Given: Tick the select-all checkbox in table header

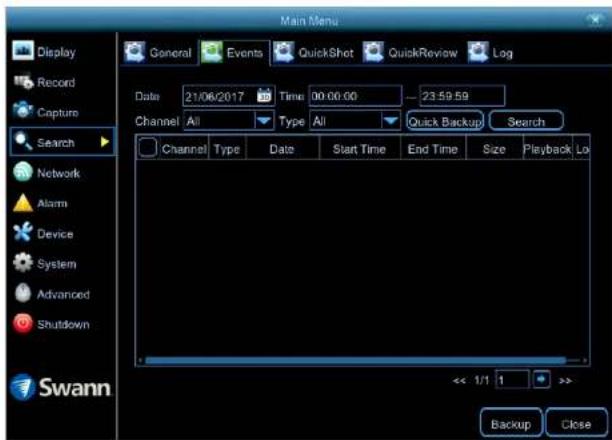Looking at the screenshot, I should pyautogui.click(x=148, y=148).
